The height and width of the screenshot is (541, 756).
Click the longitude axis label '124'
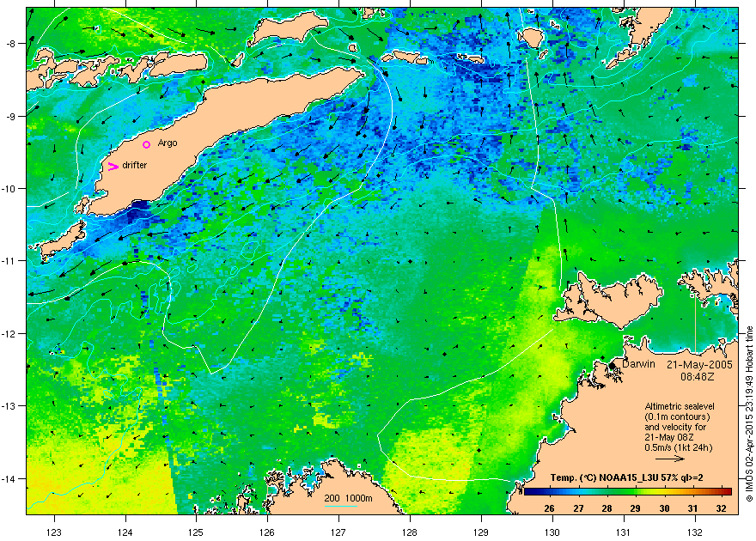pos(125,532)
